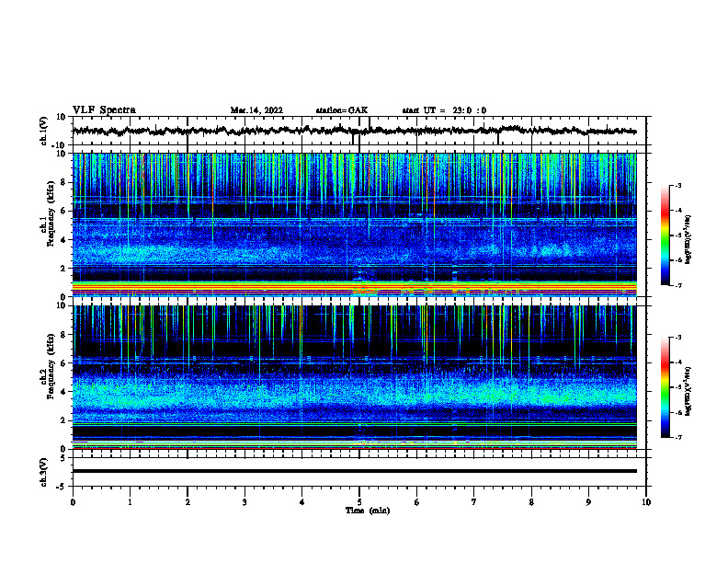Click time axis tick label "1"
The width and height of the screenshot is (728, 563).
pyautogui.click(x=130, y=502)
